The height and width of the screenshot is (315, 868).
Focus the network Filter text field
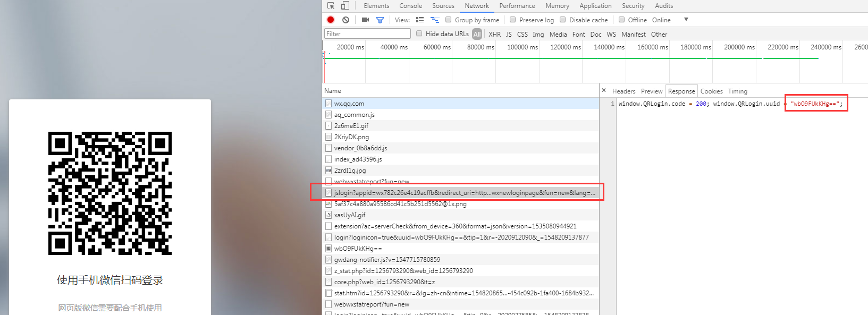pyautogui.click(x=367, y=33)
